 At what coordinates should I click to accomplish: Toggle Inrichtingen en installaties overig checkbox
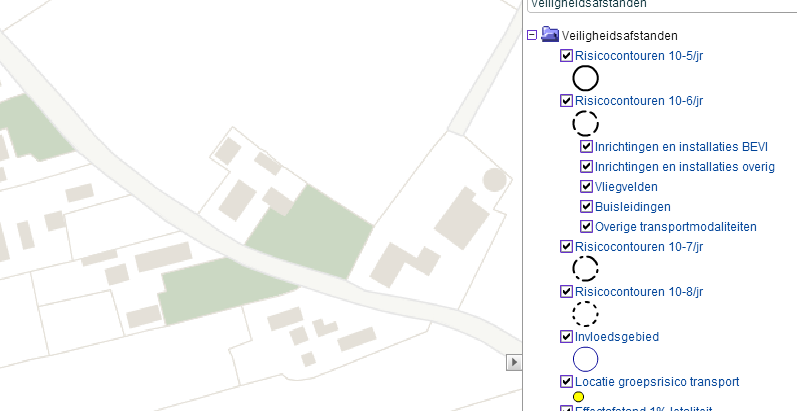pos(586,166)
